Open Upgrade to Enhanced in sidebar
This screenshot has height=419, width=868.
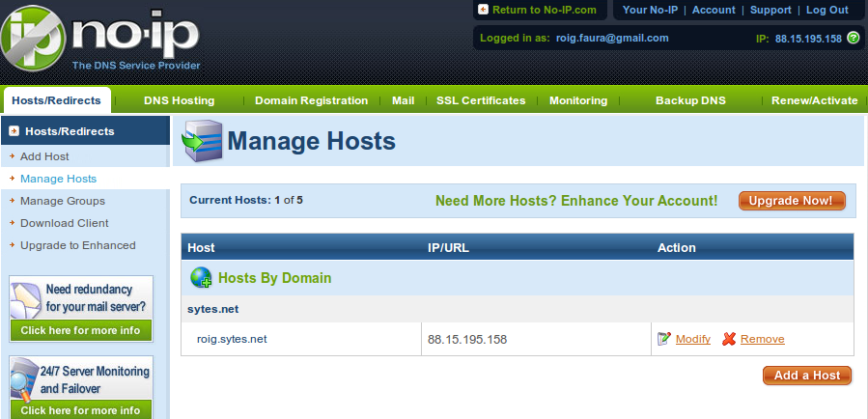point(78,245)
